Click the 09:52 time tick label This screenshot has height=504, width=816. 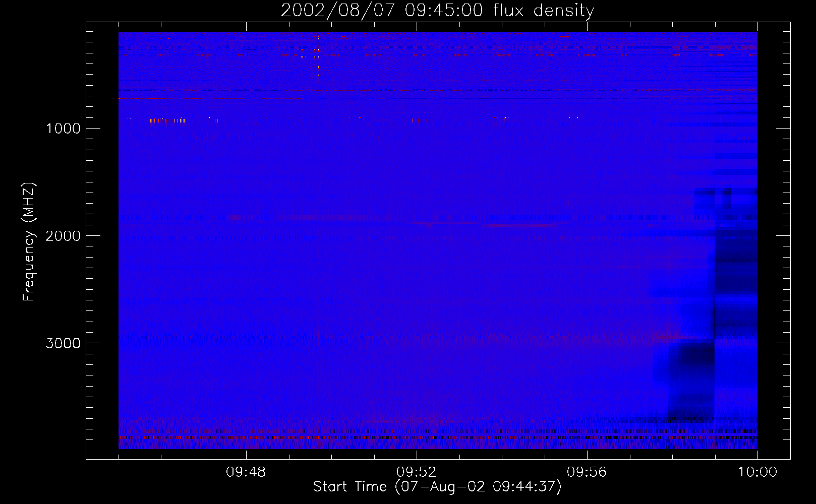417,472
